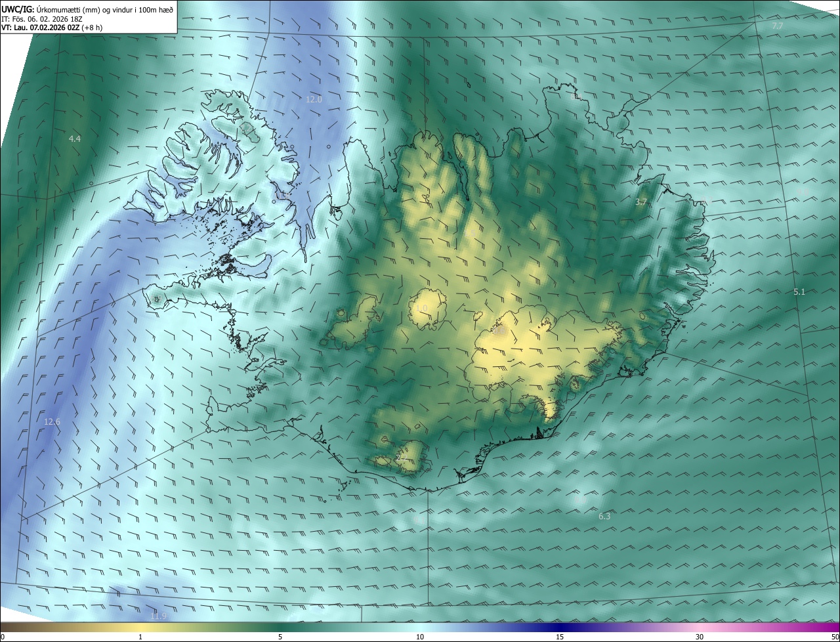The height and width of the screenshot is (642, 840).
Task: Click the initial time line "IT: Fös. 06. 02. 2026 18Z"
Action: click(42, 19)
